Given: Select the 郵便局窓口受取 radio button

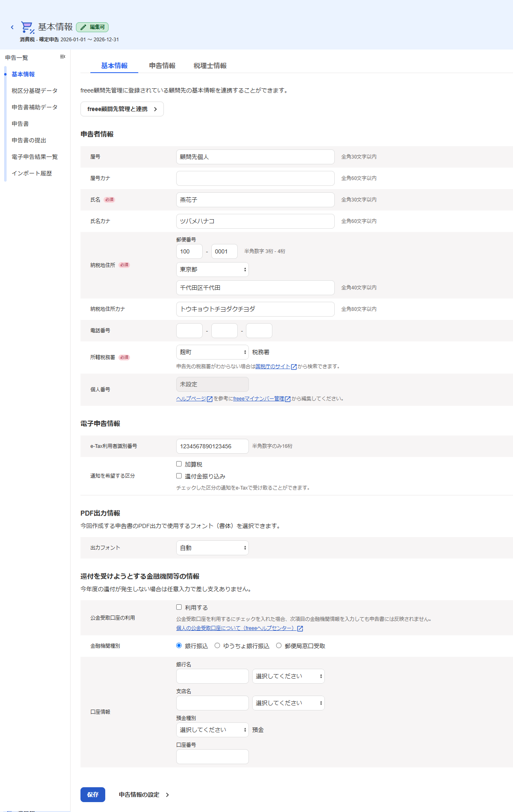Looking at the screenshot, I should (279, 646).
